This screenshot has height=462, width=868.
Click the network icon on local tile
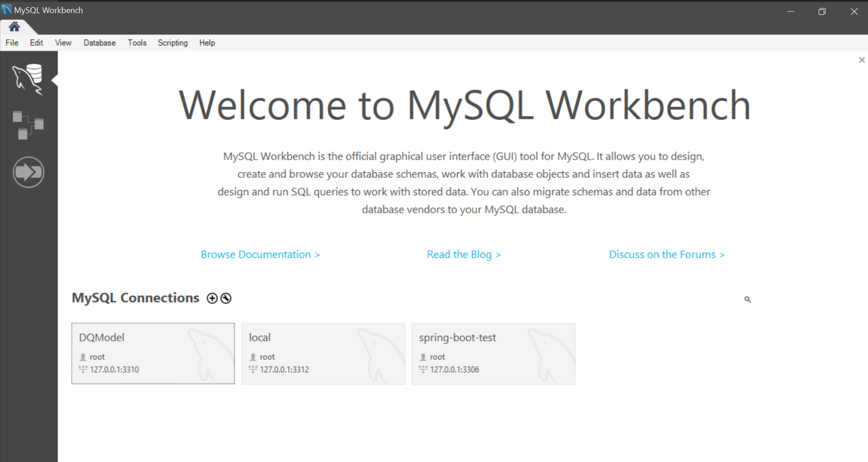253,369
